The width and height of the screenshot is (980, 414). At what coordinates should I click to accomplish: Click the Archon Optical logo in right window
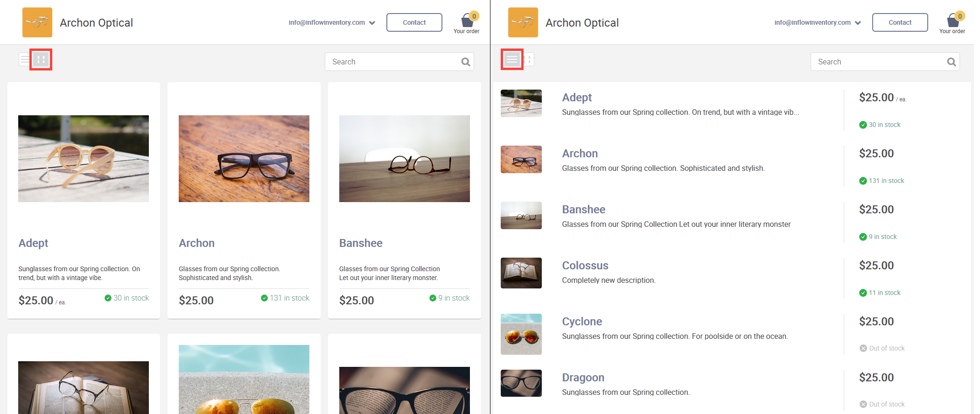[x=523, y=22]
